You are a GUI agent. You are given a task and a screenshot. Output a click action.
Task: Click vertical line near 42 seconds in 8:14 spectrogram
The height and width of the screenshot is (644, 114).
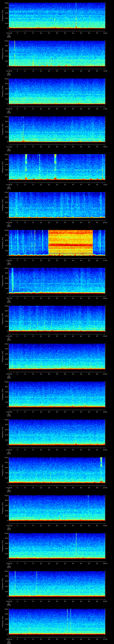click(x=76, y=15)
